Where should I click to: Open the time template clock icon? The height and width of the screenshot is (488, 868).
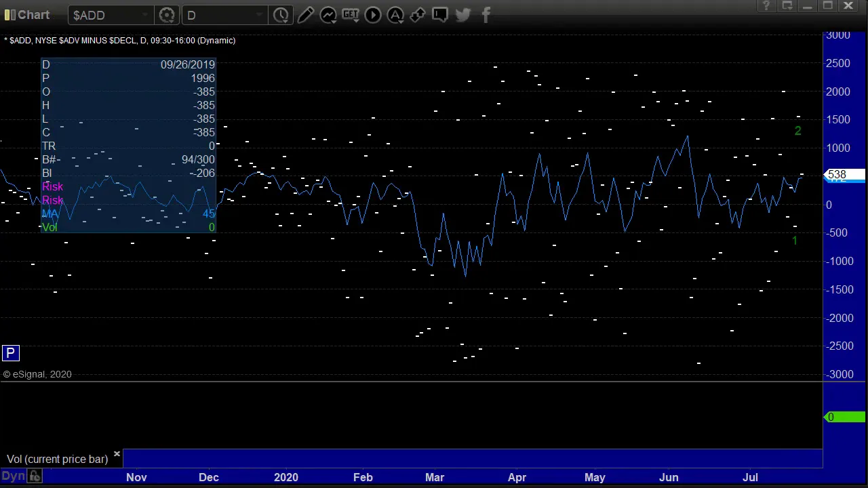point(281,15)
